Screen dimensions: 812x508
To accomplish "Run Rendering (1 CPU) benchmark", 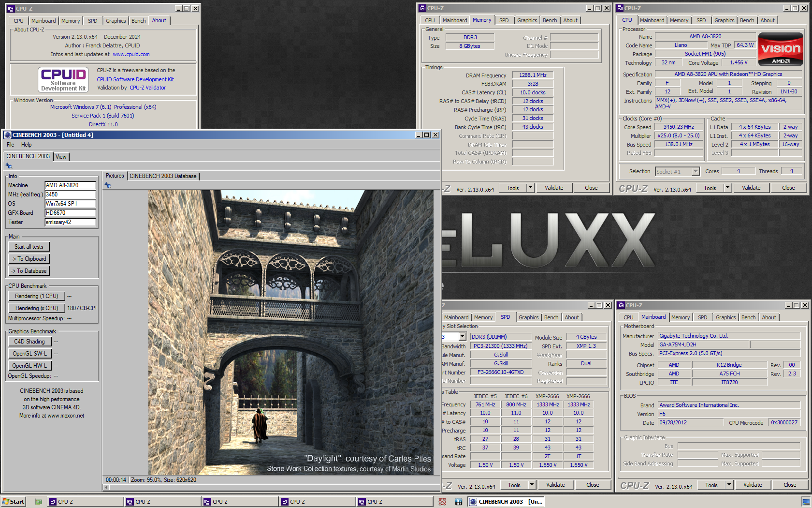I will click(37, 296).
